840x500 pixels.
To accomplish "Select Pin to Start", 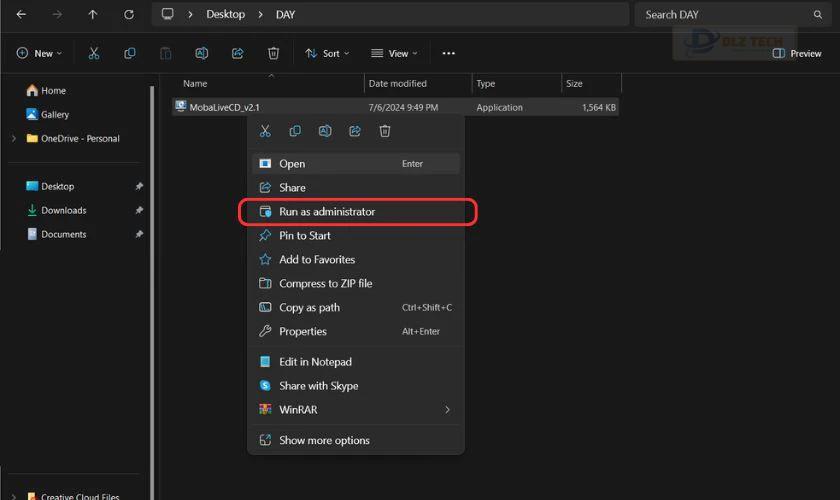I will click(356, 235).
